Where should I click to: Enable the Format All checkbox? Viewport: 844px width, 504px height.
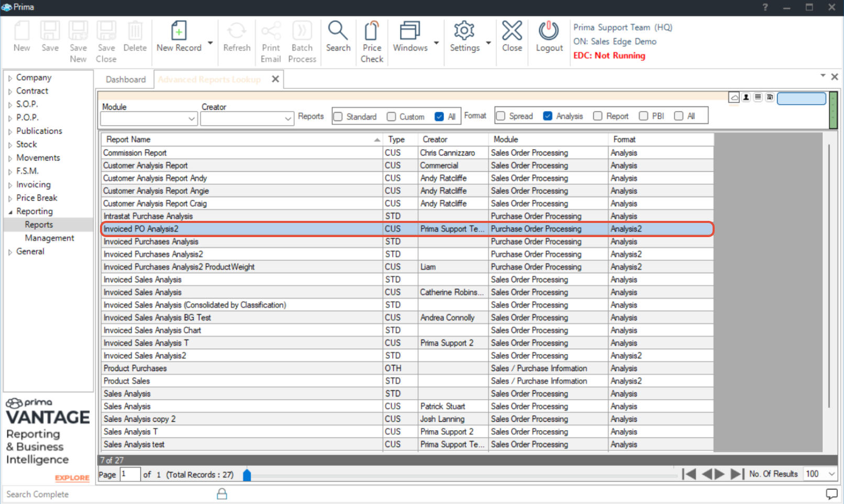pyautogui.click(x=679, y=116)
